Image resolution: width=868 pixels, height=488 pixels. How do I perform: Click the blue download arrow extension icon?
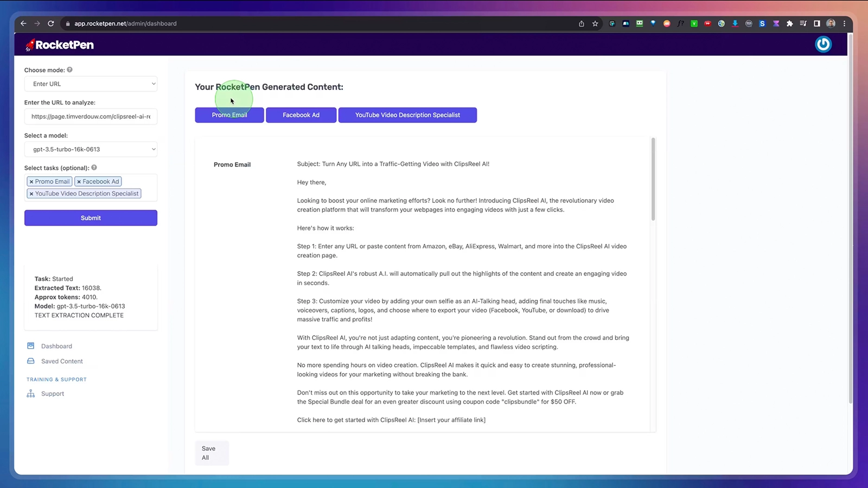(x=735, y=23)
